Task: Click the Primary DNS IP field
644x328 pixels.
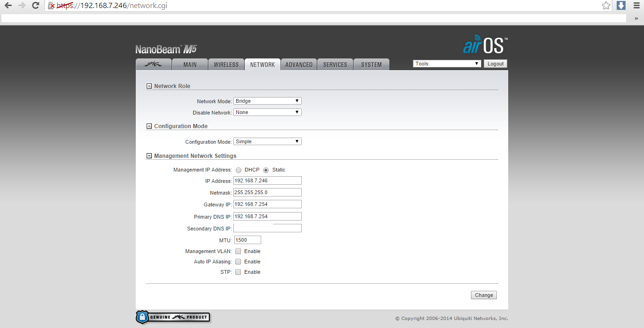Action: coord(267,216)
